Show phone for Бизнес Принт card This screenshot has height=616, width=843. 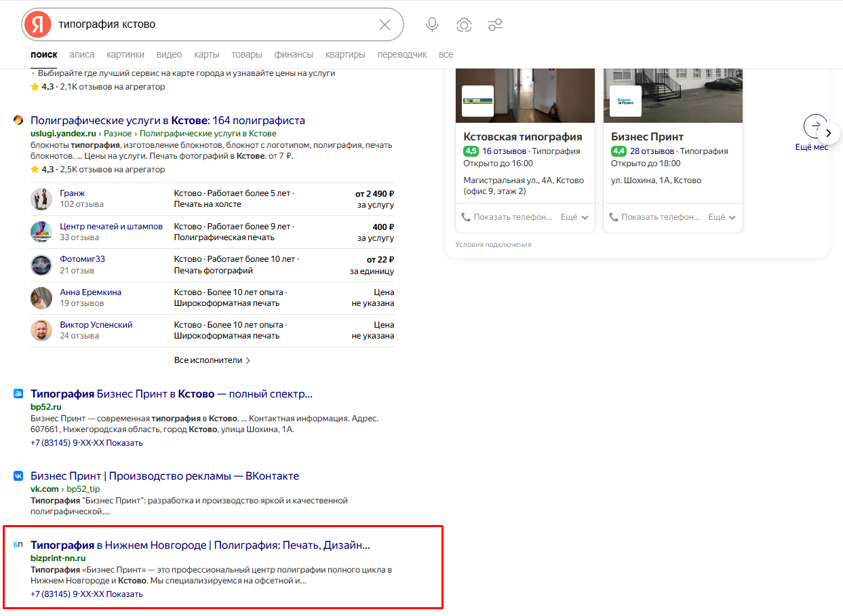655,217
